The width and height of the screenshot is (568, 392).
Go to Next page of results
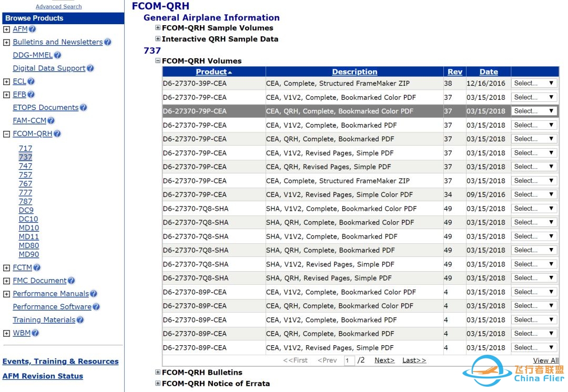(x=384, y=360)
